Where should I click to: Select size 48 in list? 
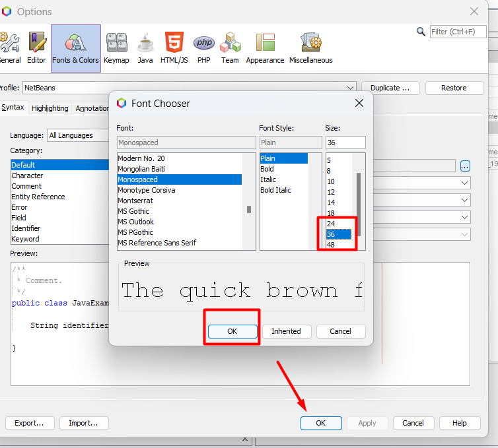tap(339, 245)
